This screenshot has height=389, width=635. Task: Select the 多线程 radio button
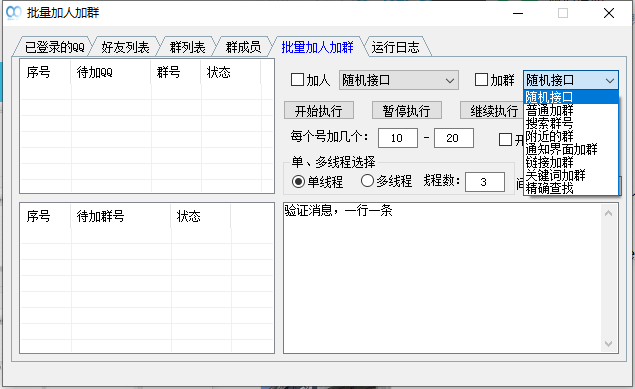367,181
